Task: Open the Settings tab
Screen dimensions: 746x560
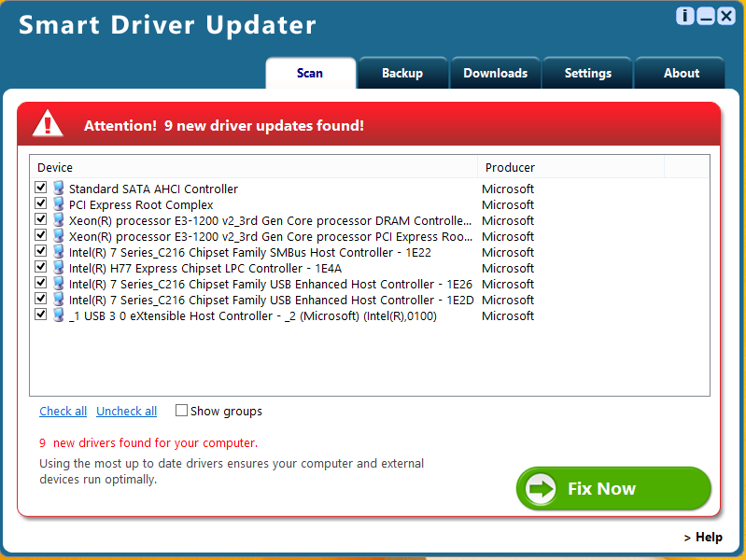Action: tap(588, 73)
